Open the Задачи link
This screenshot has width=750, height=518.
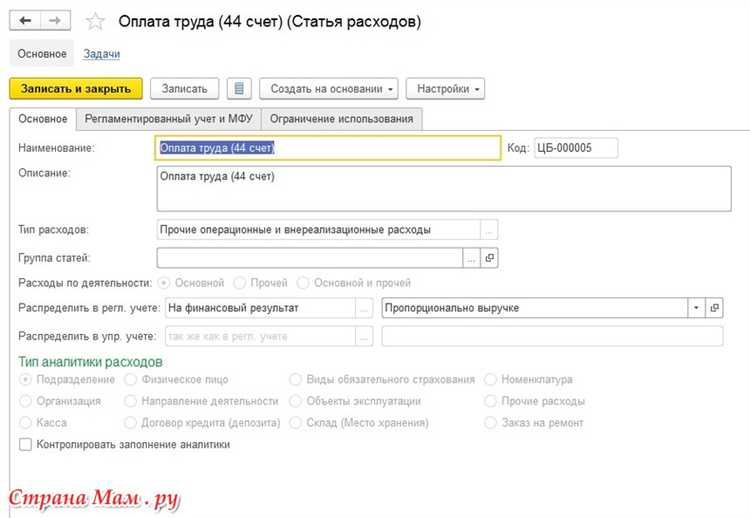tap(101, 54)
